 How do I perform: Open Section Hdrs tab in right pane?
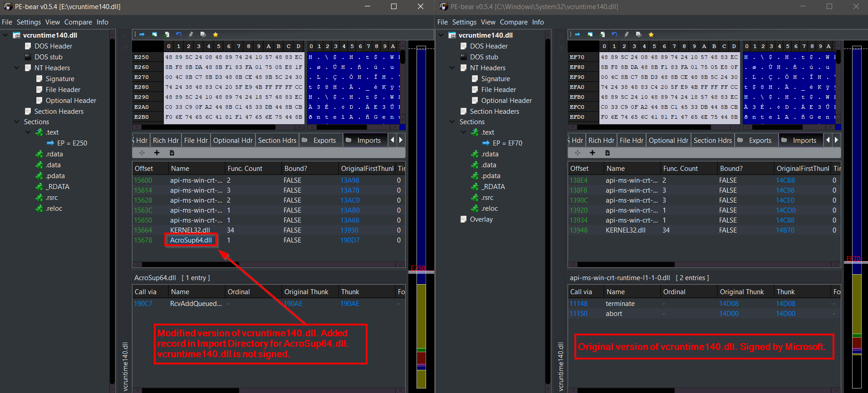click(712, 141)
